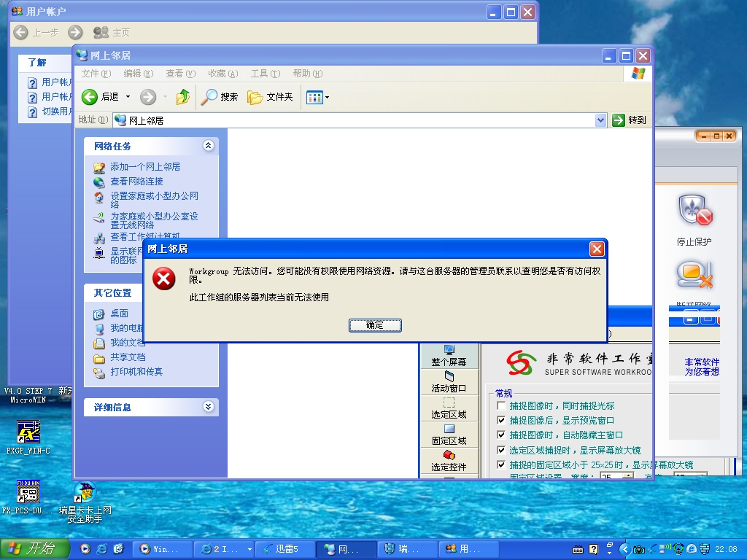Click the camera icon in system tray

pyautogui.click(x=638, y=550)
